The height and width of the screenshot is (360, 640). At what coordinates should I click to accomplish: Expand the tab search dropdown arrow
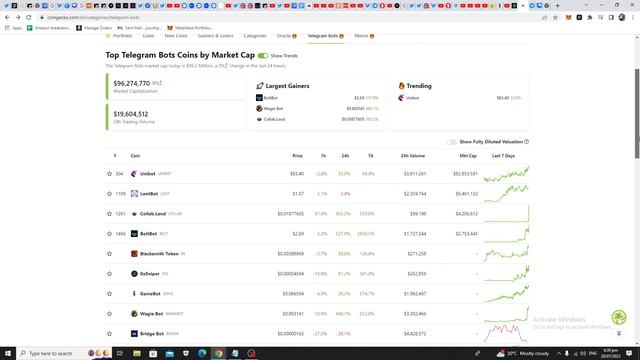click(587, 5)
